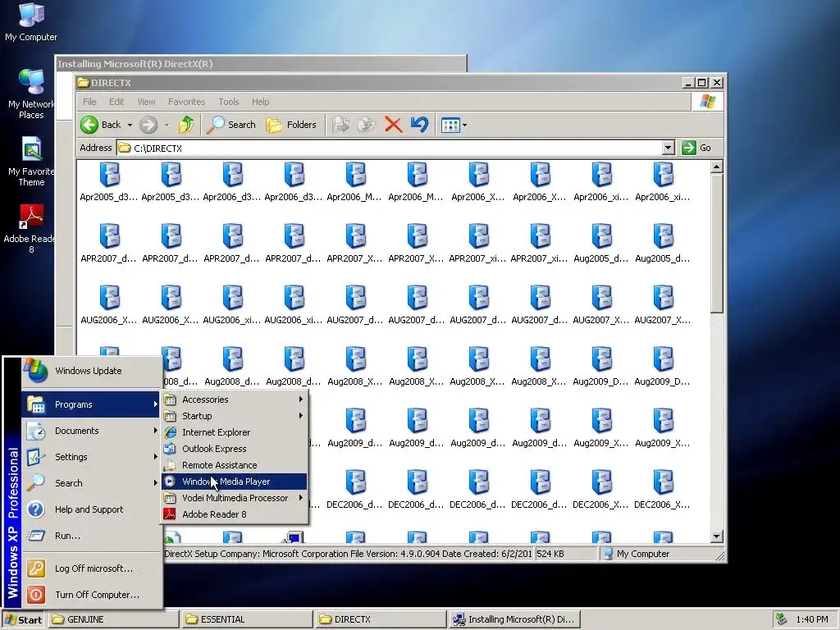The width and height of the screenshot is (840, 630).
Task: Open Help and Support
Action: [92, 509]
